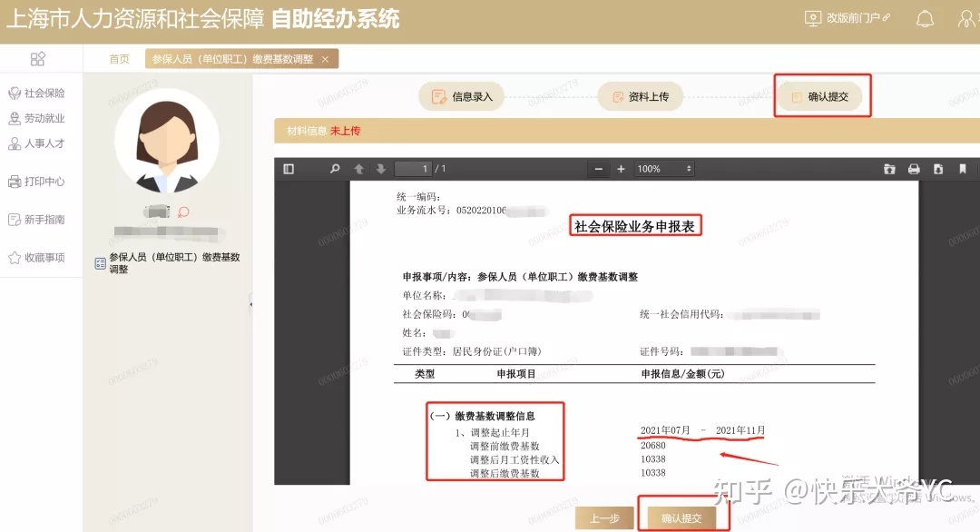Zoom in the PDF with plus

621,169
